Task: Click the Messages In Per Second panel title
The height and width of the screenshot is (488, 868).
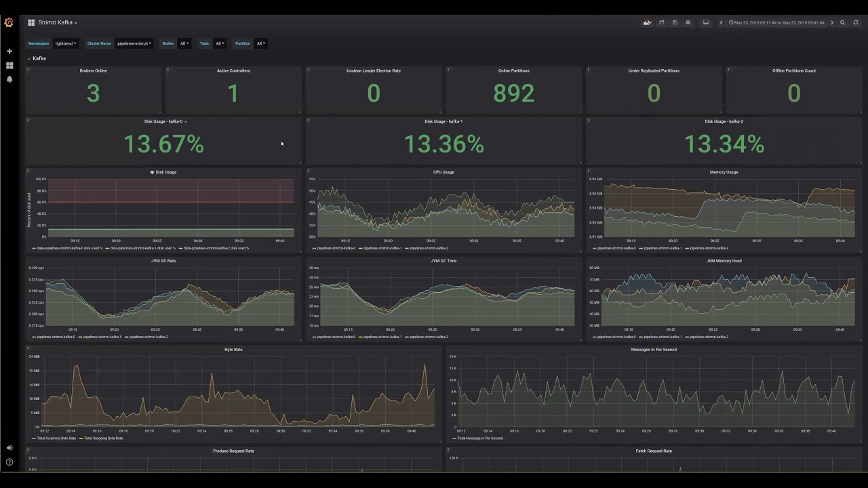Action: (654, 350)
